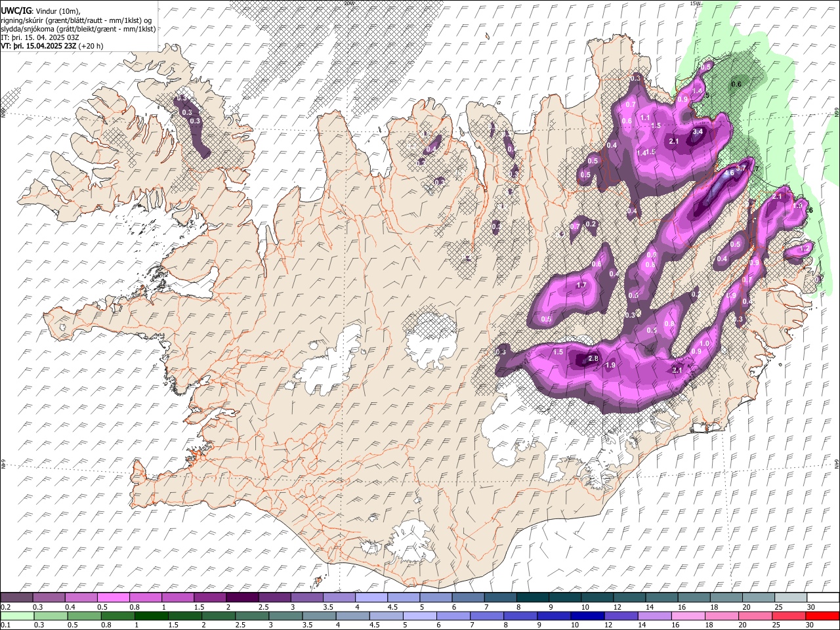
Task: Select the deep blue swatch labelled 10, bottom row
Action: pyautogui.click(x=587, y=616)
